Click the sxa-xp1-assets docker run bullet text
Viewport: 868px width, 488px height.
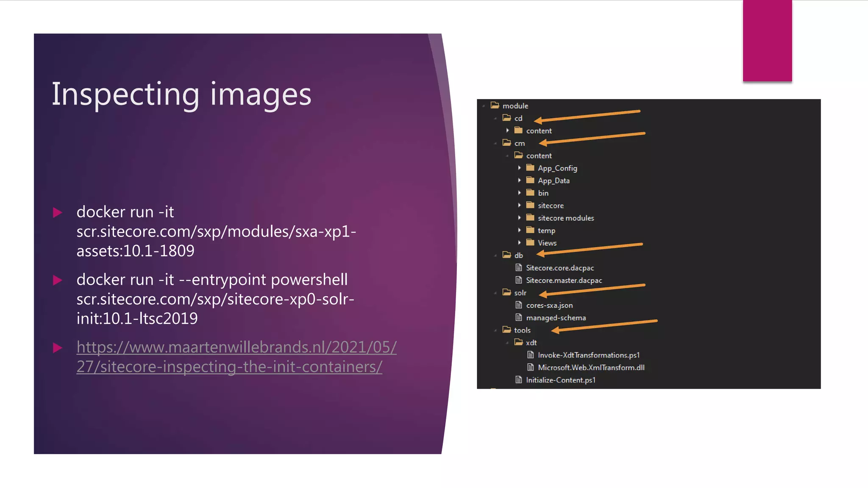tap(216, 231)
